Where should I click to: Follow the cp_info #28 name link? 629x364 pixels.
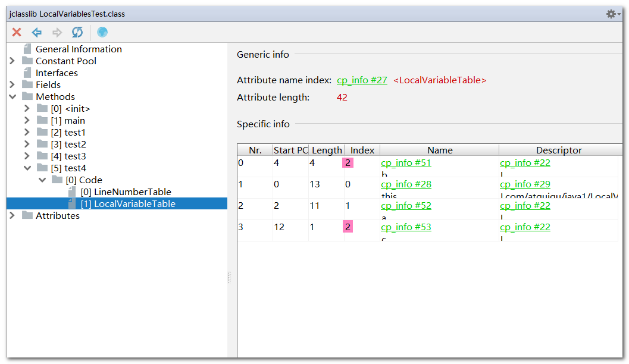(x=406, y=184)
